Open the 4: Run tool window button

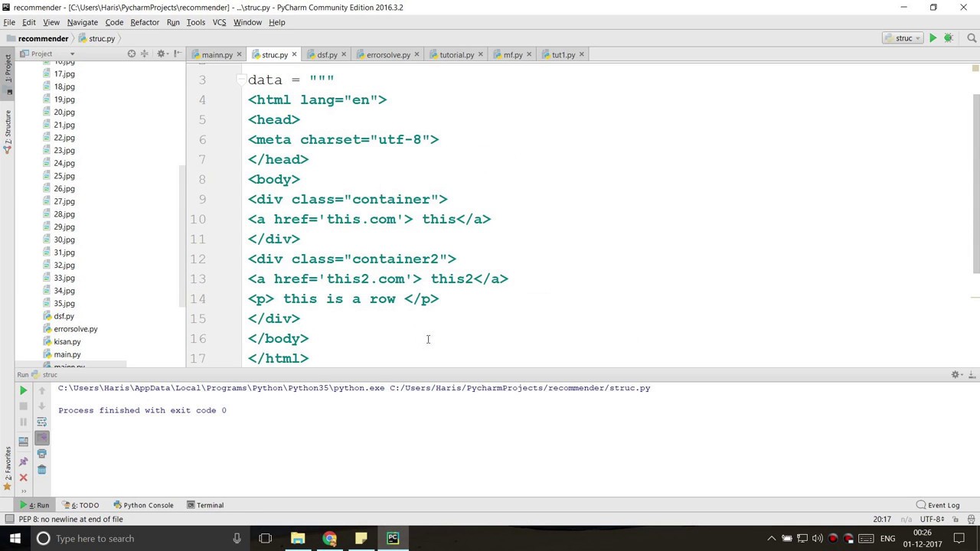34,505
